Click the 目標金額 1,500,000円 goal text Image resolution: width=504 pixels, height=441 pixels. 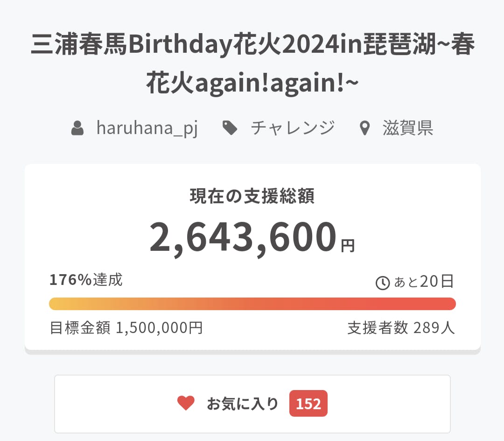pos(126,328)
